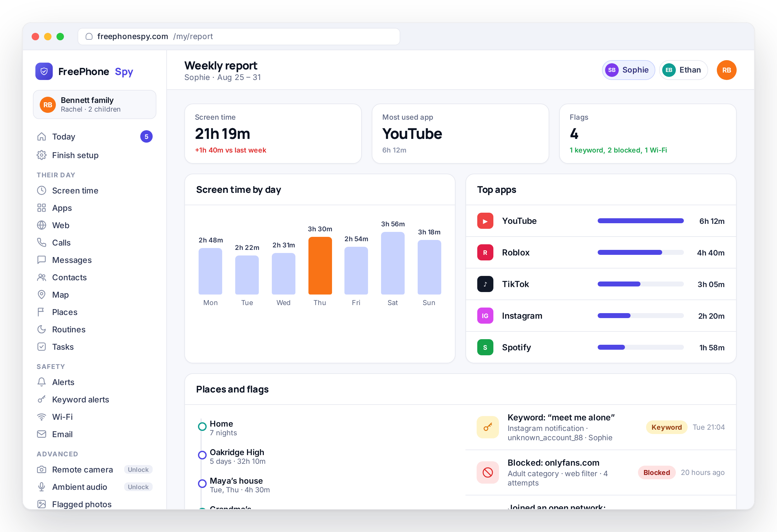
Task: Click the TikTok app icon
Action: (x=485, y=284)
